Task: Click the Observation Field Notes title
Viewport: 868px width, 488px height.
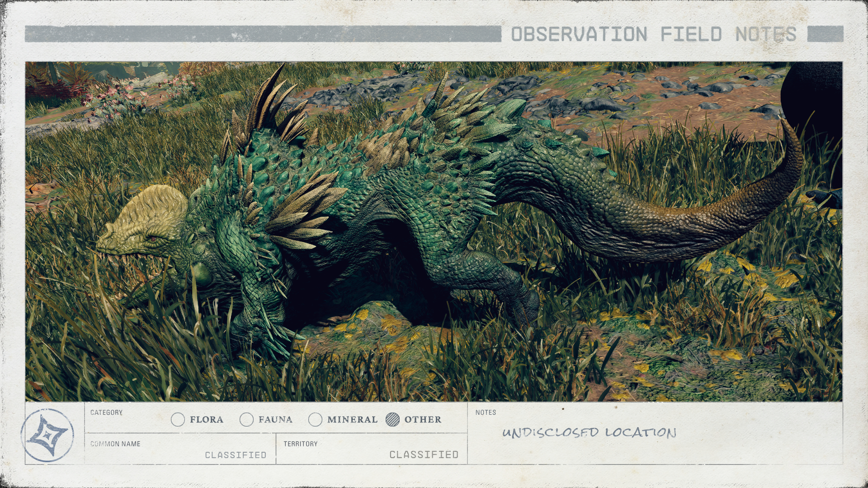Action: tap(654, 34)
